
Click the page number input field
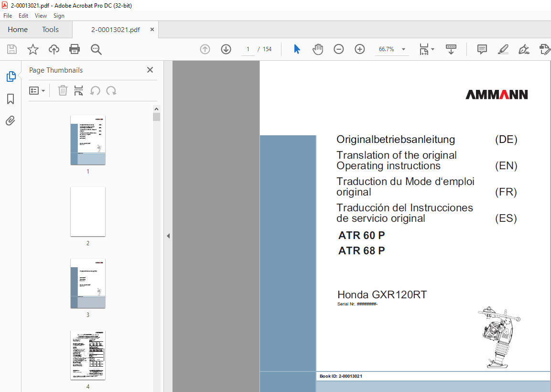(248, 49)
